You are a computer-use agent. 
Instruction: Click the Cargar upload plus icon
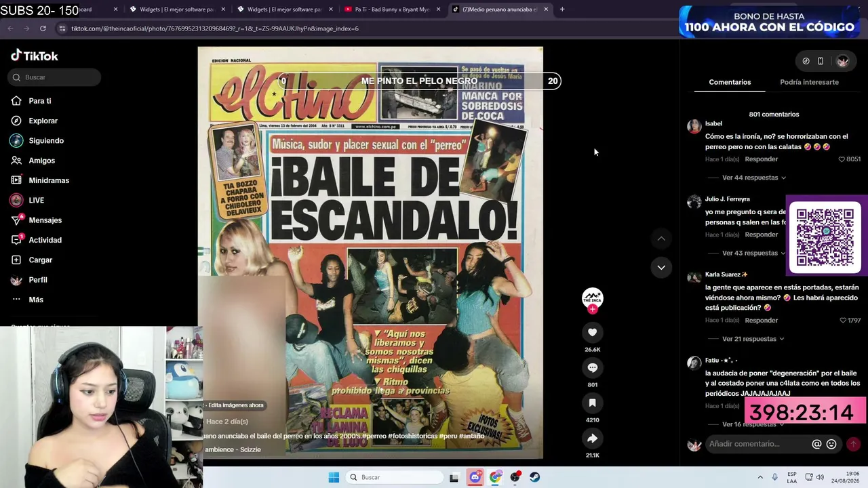click(16, 260)
